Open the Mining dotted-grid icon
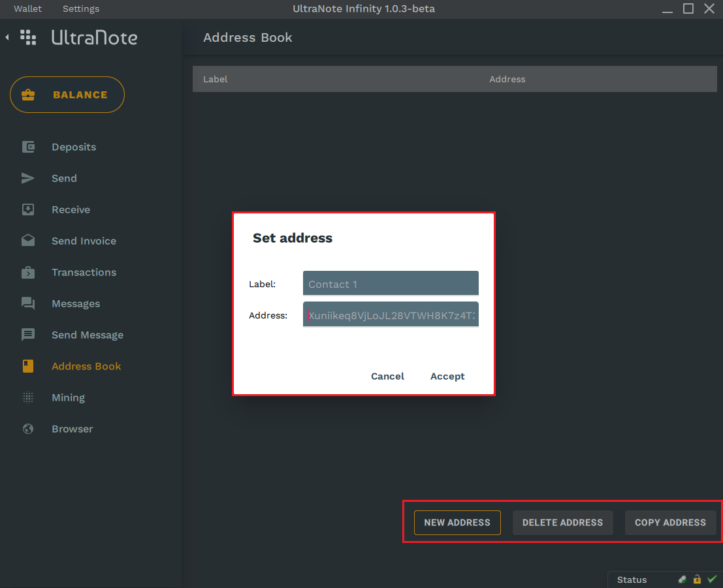The height and width of the screenshot is (588, 723). coord(28,397)
